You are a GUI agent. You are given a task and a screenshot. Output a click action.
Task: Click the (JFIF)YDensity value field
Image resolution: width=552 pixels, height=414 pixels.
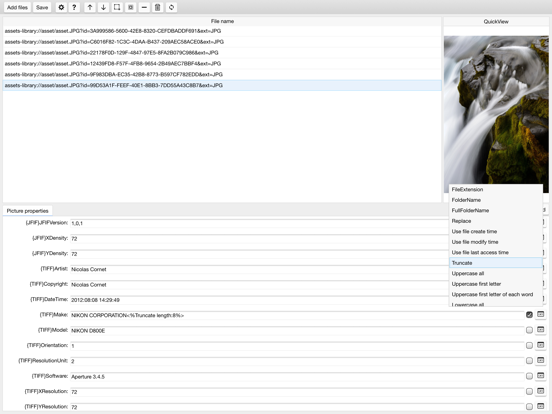[259, 254]
